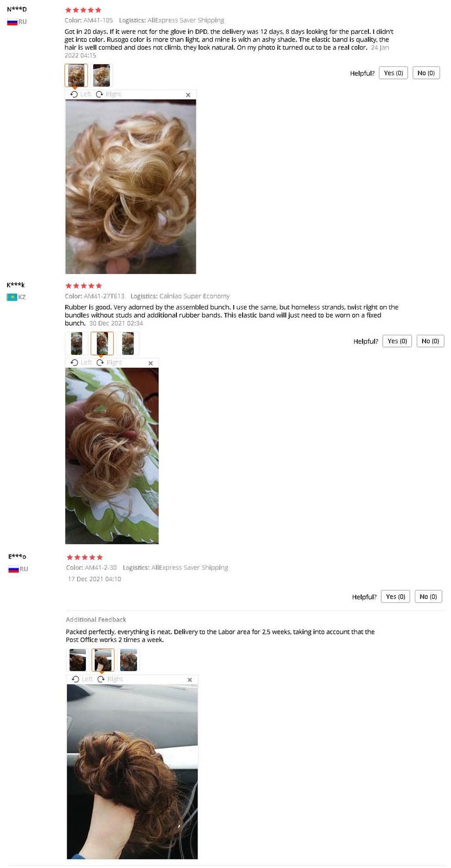
Task: Rotate K***k's photo left
Action: 82,363
